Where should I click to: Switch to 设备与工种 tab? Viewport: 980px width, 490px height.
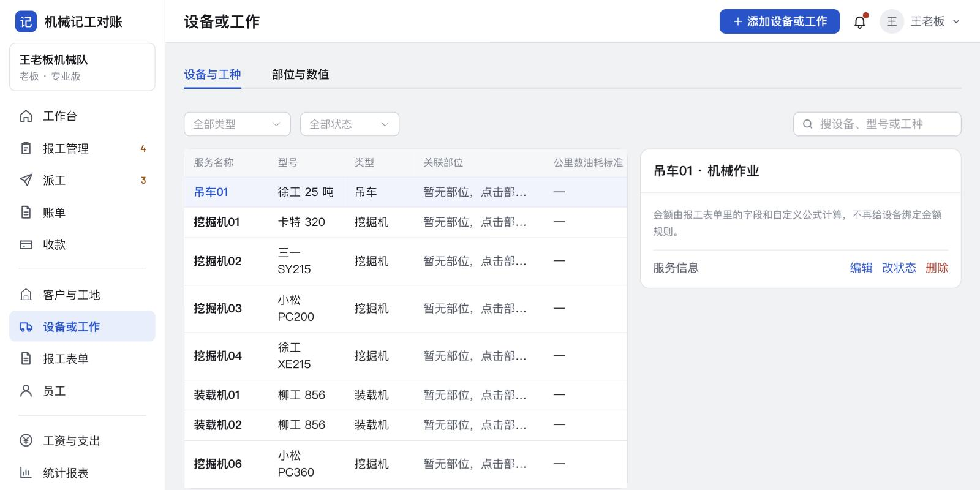pyautogui.click(x=213, y=75)
